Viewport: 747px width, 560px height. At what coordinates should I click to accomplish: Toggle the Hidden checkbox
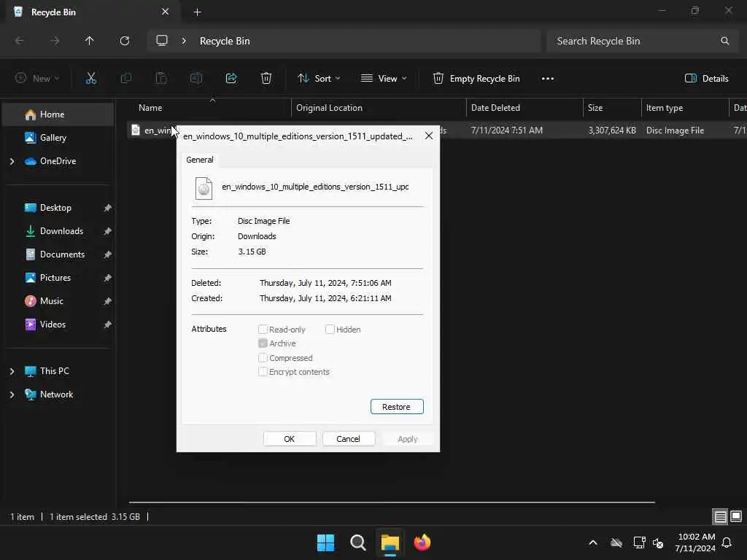(330, 330)
